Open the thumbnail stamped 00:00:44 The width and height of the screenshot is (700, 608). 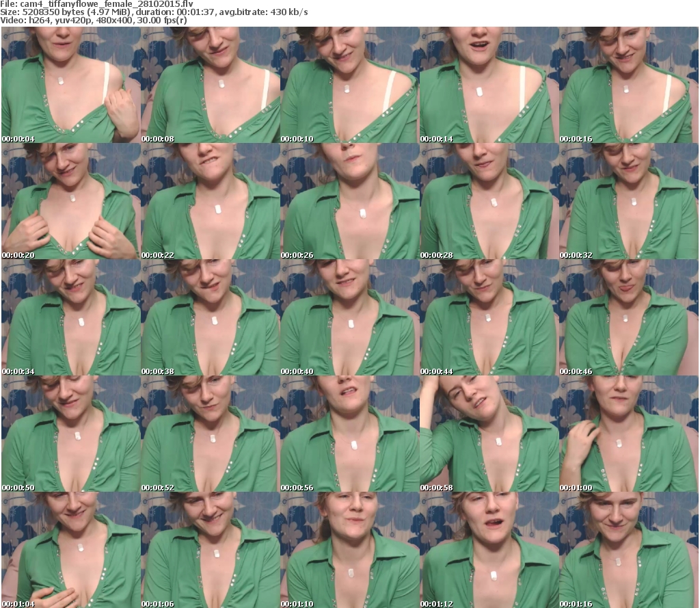click(x=489, y=317)
